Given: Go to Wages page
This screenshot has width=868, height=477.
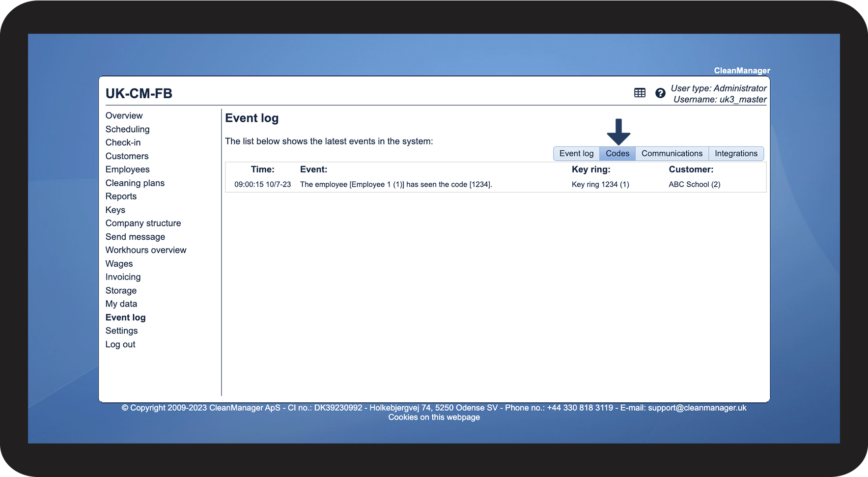Looking at the screenshot, I should [x=119, y=264].
